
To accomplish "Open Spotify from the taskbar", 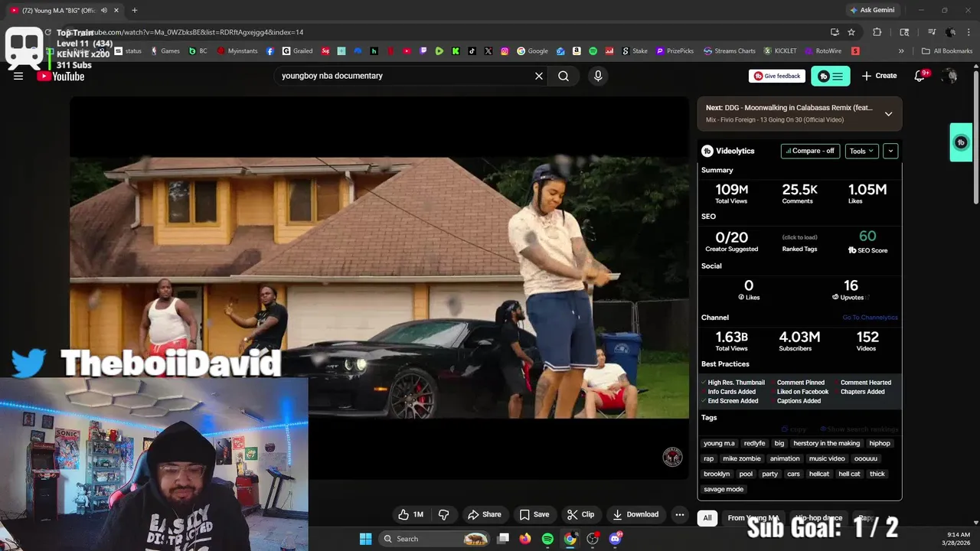I will (547, 539).
